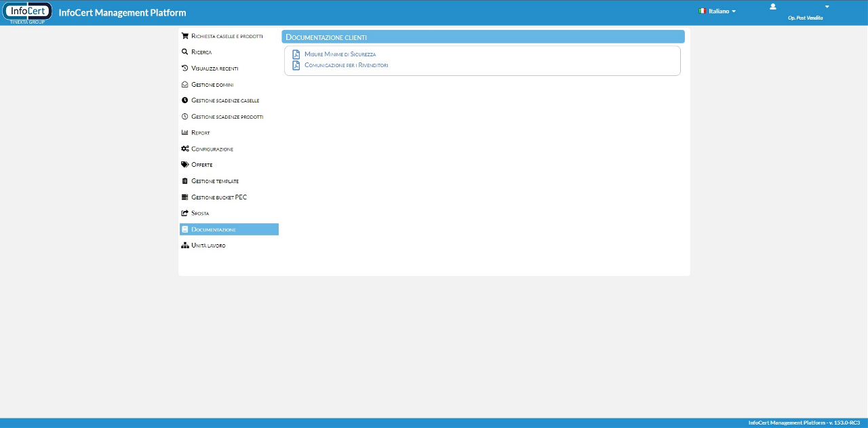868x428 pixels.
Task: Click the tags icon beside Offerte
Action: (184, 165)
